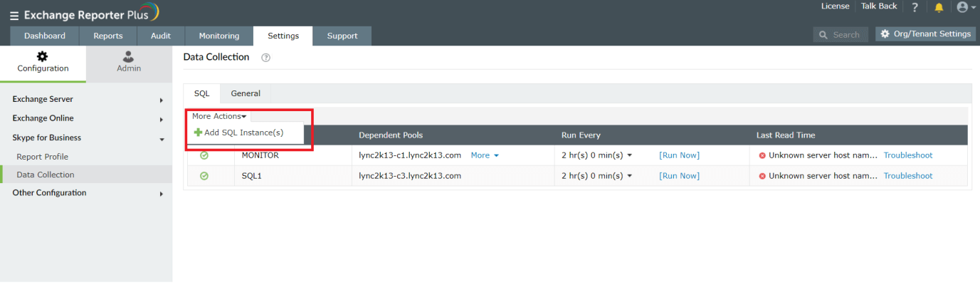Open the notifications bell
The height and width of the screenshot is (285, 980).
939,7
